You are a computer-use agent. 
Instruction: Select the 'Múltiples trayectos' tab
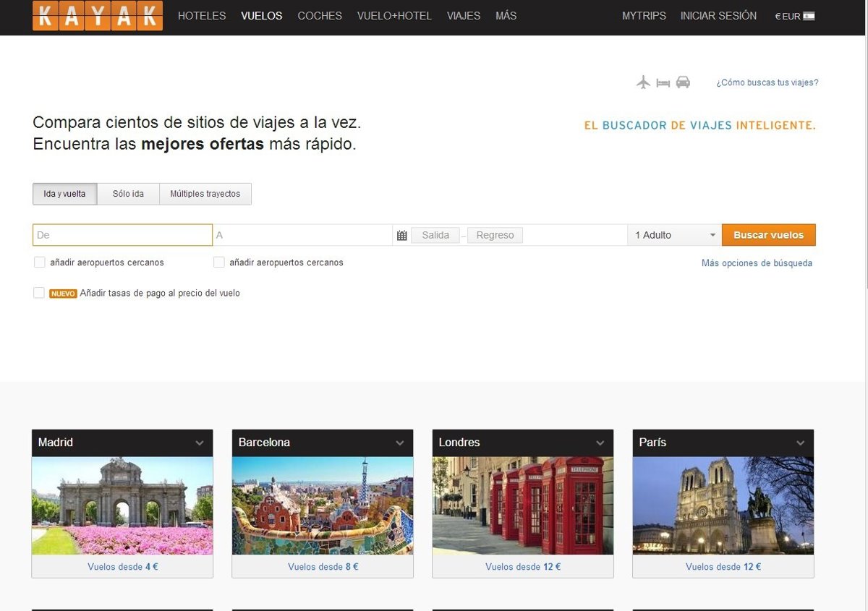(205, 194)
